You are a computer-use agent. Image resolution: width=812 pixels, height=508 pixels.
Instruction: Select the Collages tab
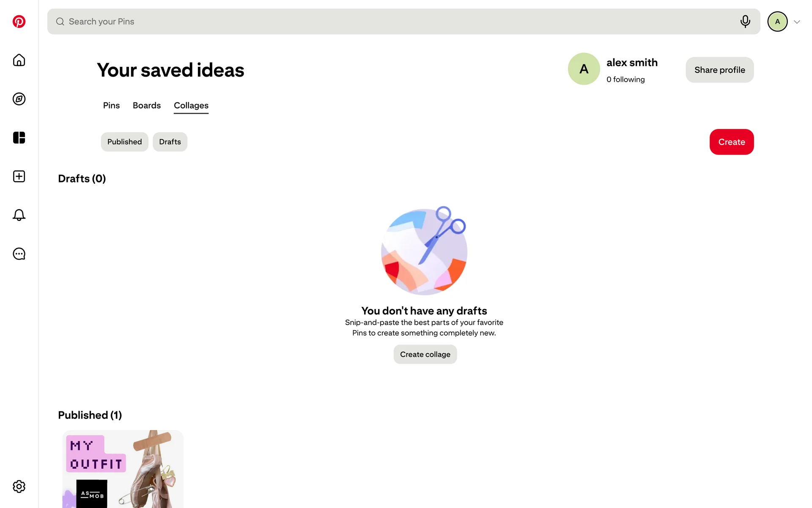[x=191, y=106]
